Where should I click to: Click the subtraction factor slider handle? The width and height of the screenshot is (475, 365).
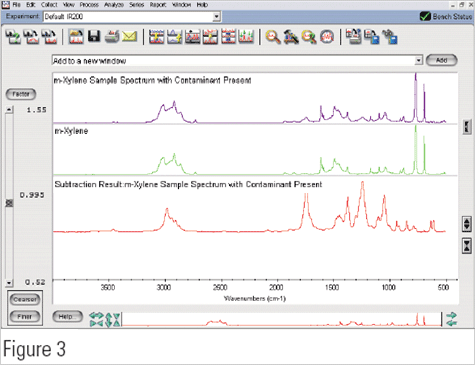(9, 203)
